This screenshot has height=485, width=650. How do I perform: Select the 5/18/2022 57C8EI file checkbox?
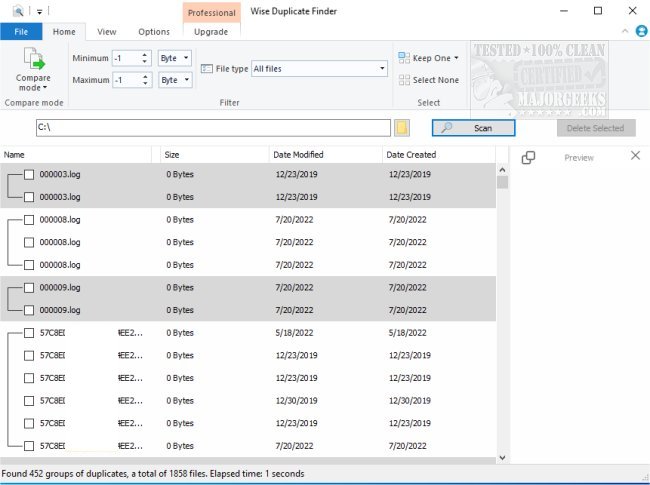click(x=29, y=333)
